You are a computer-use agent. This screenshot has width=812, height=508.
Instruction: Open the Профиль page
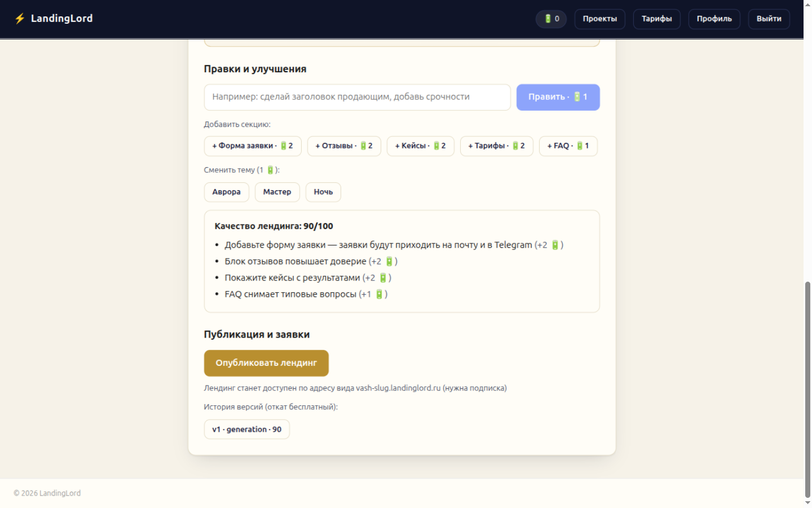[x=714, y=19]
